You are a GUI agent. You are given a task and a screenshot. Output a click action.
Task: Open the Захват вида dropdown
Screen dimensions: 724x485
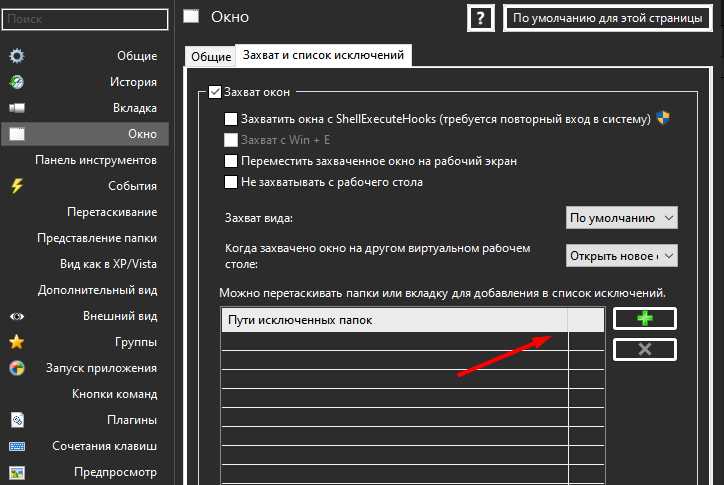click(621, 217)
